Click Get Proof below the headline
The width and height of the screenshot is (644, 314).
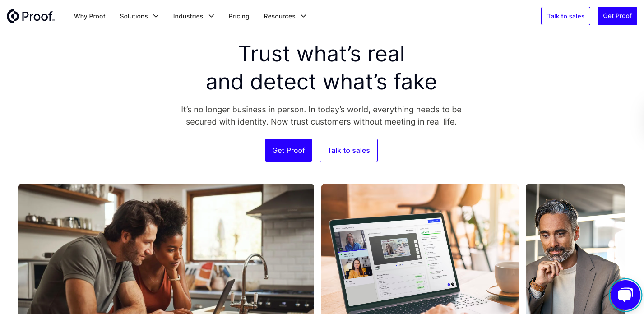point(288,150)
